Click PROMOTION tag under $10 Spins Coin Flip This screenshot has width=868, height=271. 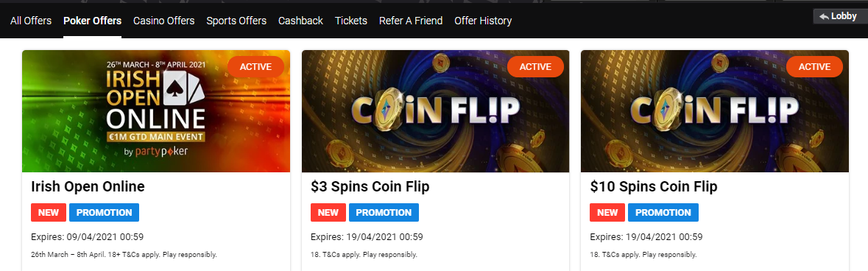[x=663, y=213]
